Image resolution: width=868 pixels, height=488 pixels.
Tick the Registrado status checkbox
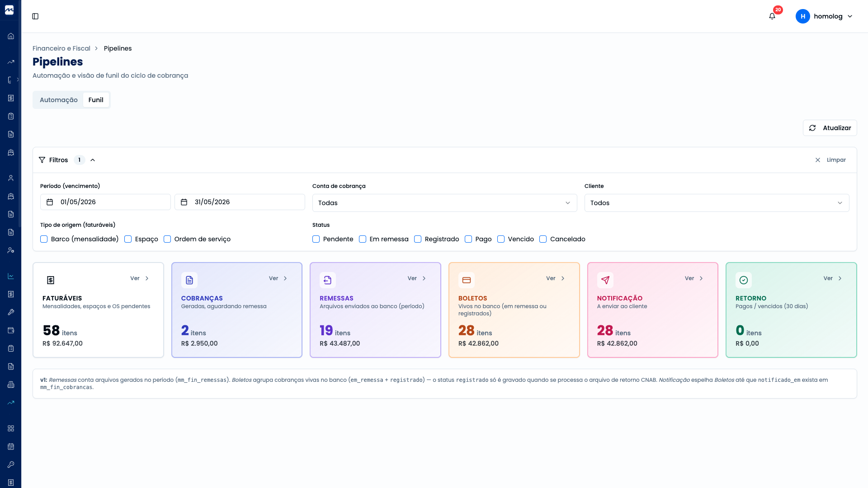click(x=418, y=239)
